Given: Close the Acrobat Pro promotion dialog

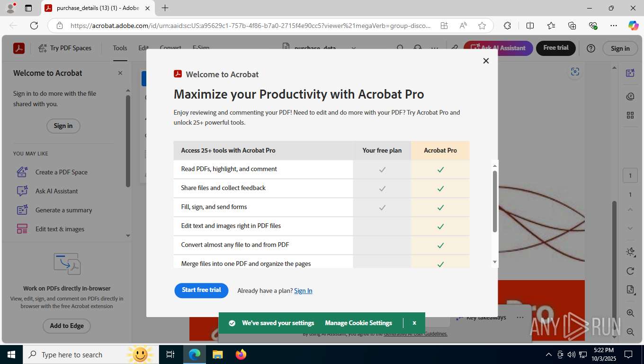Looking at the screenshot, I should point(486,61).
